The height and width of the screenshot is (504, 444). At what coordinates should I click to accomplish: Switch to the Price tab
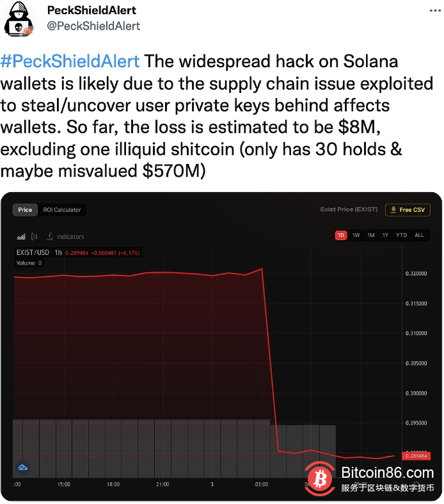(x=25, y=210)
